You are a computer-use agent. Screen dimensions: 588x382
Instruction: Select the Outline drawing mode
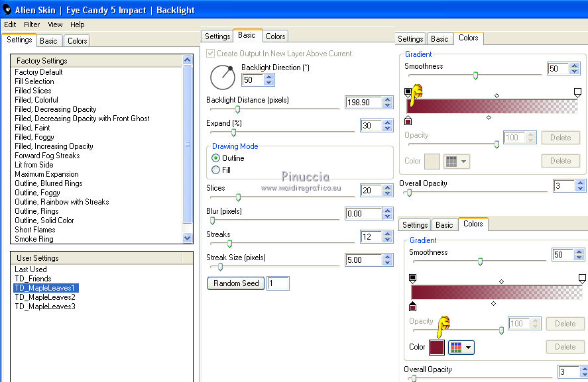click(215, 158)
